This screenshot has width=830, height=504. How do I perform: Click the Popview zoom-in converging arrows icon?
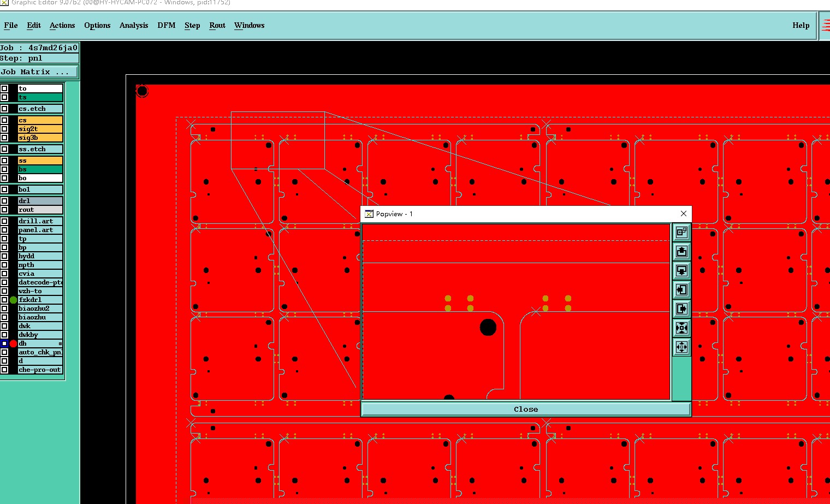(x=681, y=328)
